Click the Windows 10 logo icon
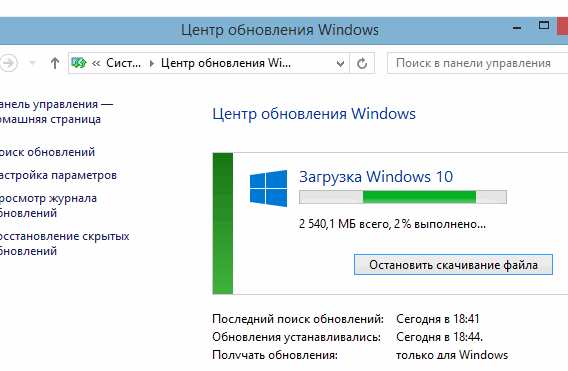The width and height of the screenshot is (568, 371). click(268, 188)
